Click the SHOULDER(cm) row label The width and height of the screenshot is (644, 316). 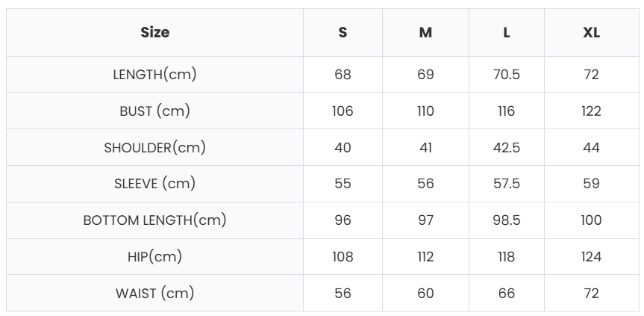(x=154, y=147)
